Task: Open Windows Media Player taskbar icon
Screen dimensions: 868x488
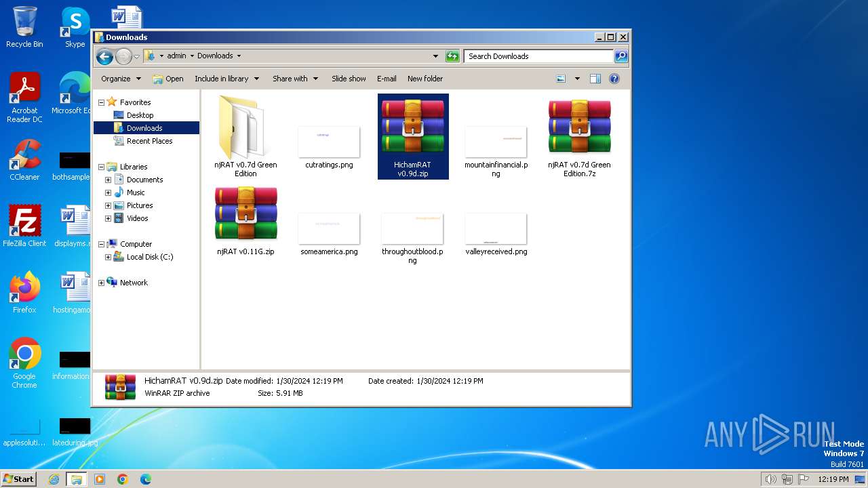Action: point(100,479)
